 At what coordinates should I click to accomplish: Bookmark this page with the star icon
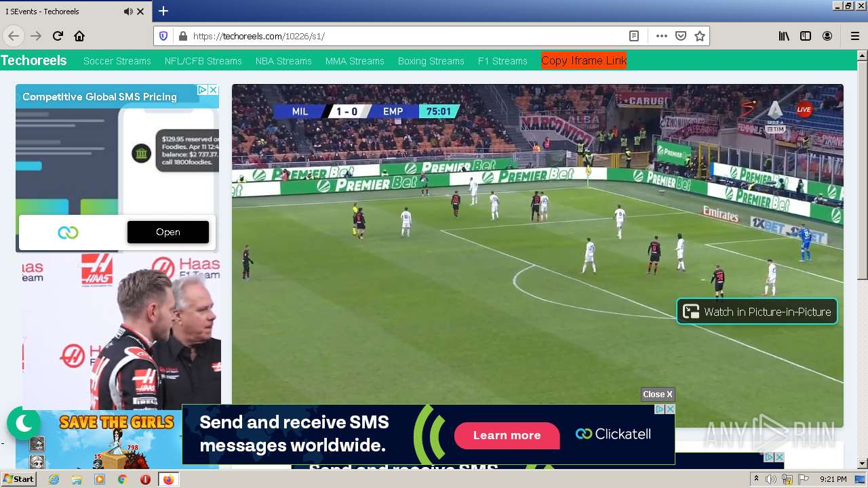coord(700,36)
